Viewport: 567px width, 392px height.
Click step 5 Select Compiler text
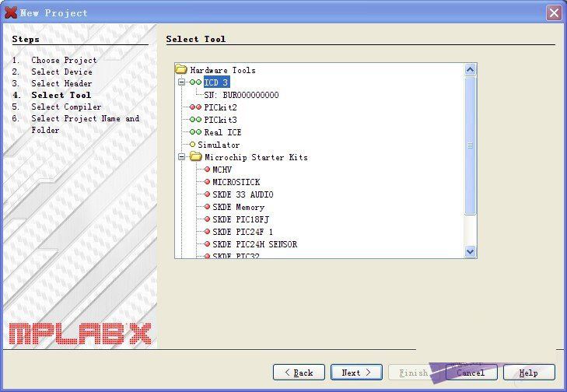[x=66, y=107]
